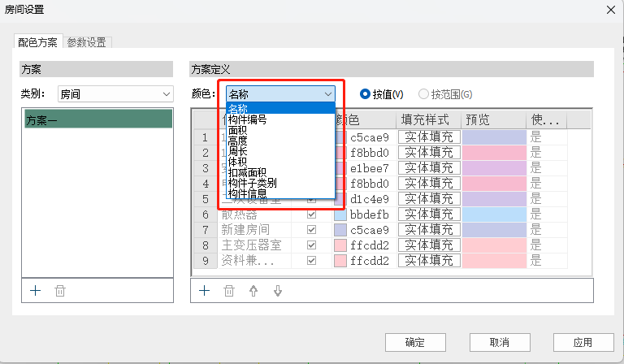Open 实体填充 fill style in row 3
The height and width of the screenshot is (364, 624).
tap(429, 168)
